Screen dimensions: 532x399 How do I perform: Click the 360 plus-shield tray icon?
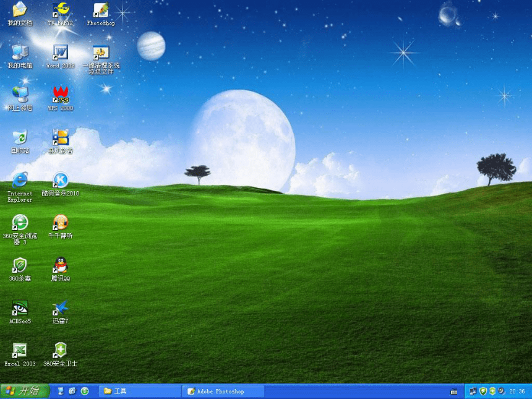click(x=492, y=391)
